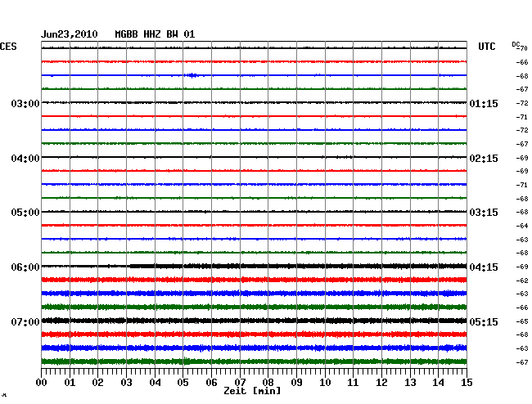Click the 01:15 UTC time label
Image resolution: width=532 pixels, height=404 pixels.
[x=484, y=104]
